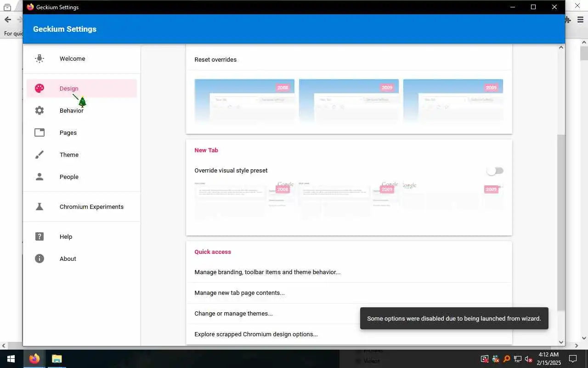Open Explore scrapped Chromium design options
This screenshot has height=368, width=588.
click(273, 334)
